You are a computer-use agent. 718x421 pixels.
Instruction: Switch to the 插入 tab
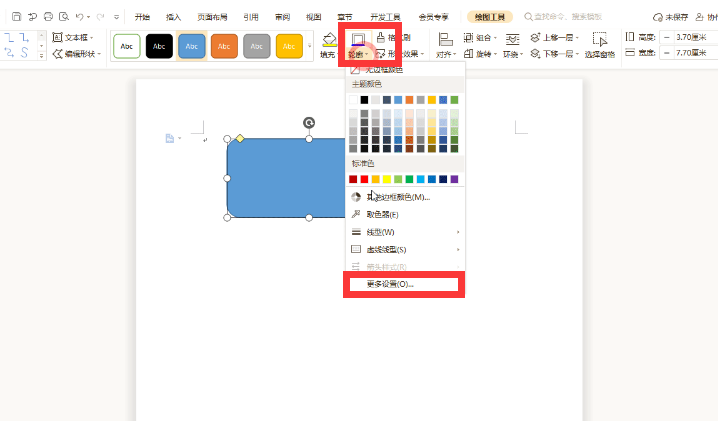point(174,17)
